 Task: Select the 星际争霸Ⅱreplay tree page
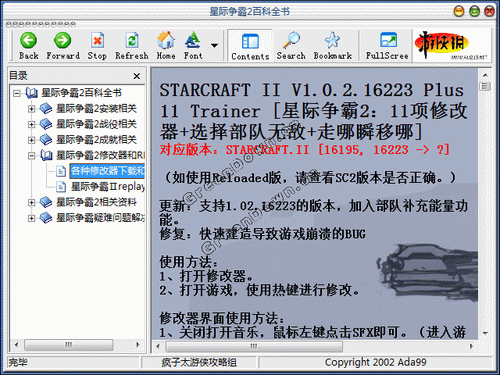[x=108, y=186]
